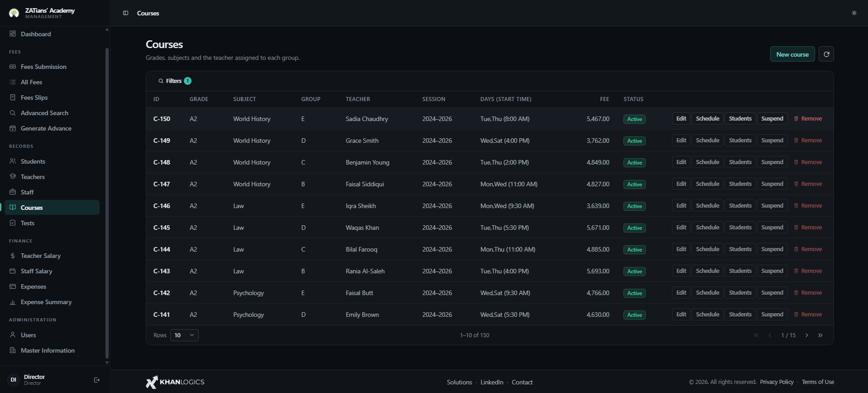This screenshot has width=868, height=393.
Task: View Students of course C-148
Action: 740,162
